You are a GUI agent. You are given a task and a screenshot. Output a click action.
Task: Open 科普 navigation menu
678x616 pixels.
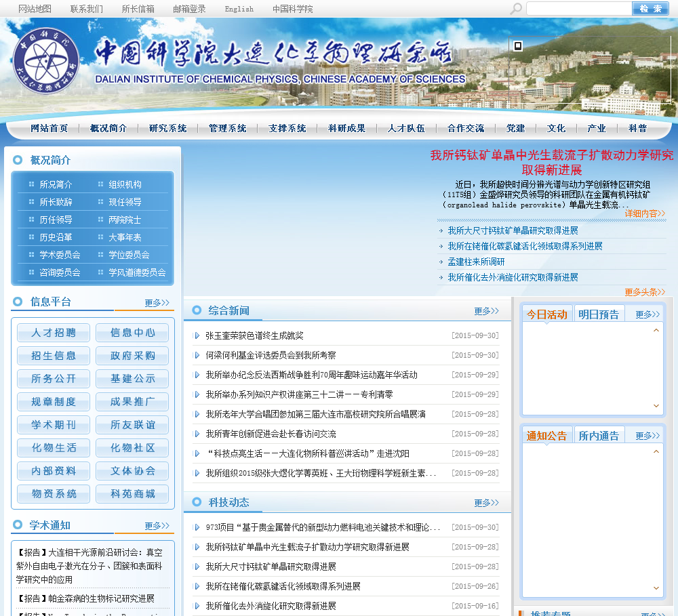coord(637,128)
